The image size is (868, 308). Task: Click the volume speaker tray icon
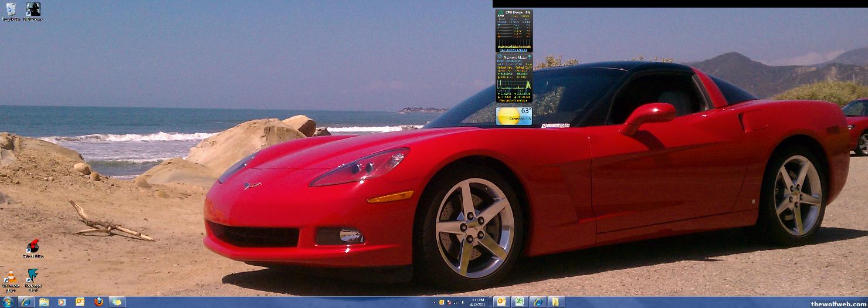pos(463,303)
